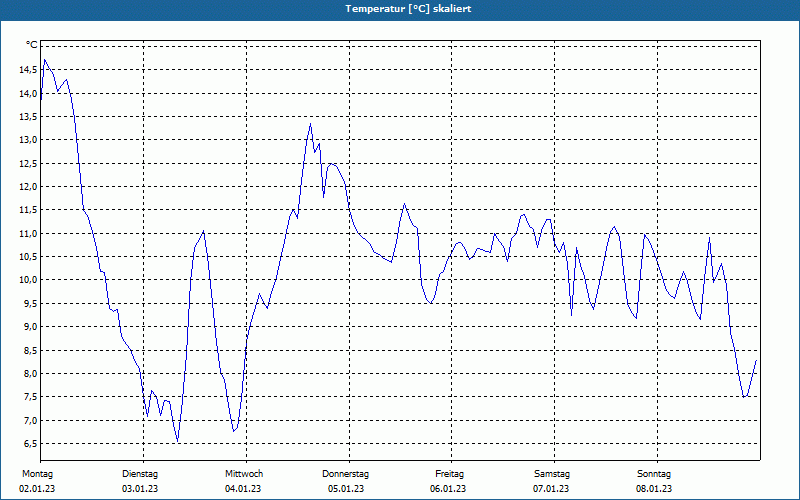Click the date 07.01.23
Viewport: 800px width, 500px height.
pyautogui.click(x=551, y=489)
